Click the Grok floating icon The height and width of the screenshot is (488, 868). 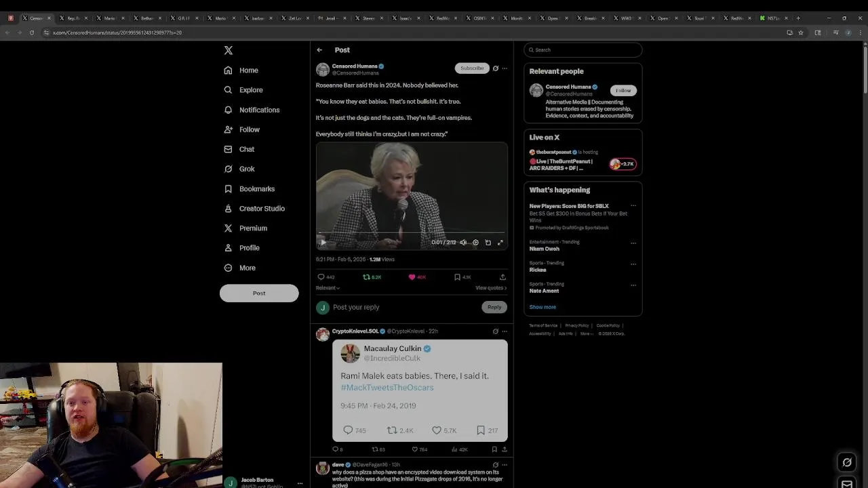coord(847,462)
